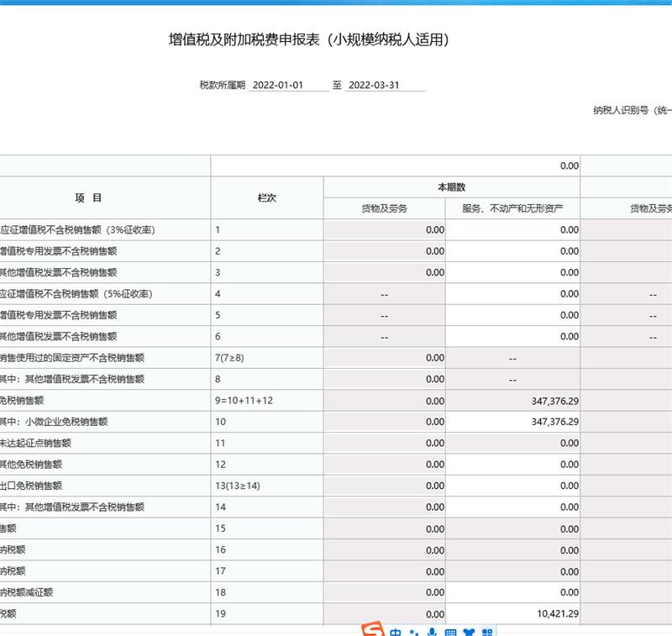Image resolution: width=672 pixels, height=636 pixels.
Task: Select row 13 export exempt sales services cell
Action: tap(512, 486)
